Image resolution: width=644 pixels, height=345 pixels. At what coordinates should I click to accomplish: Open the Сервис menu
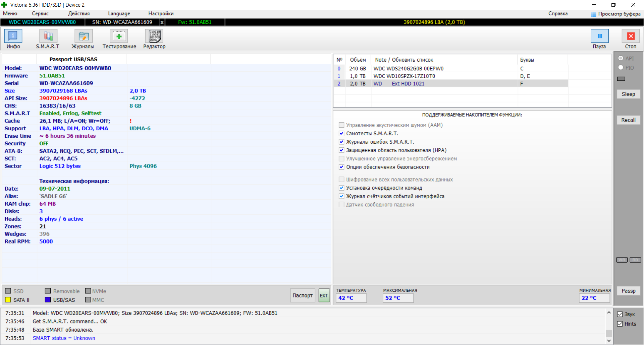(x=40, y=13)
